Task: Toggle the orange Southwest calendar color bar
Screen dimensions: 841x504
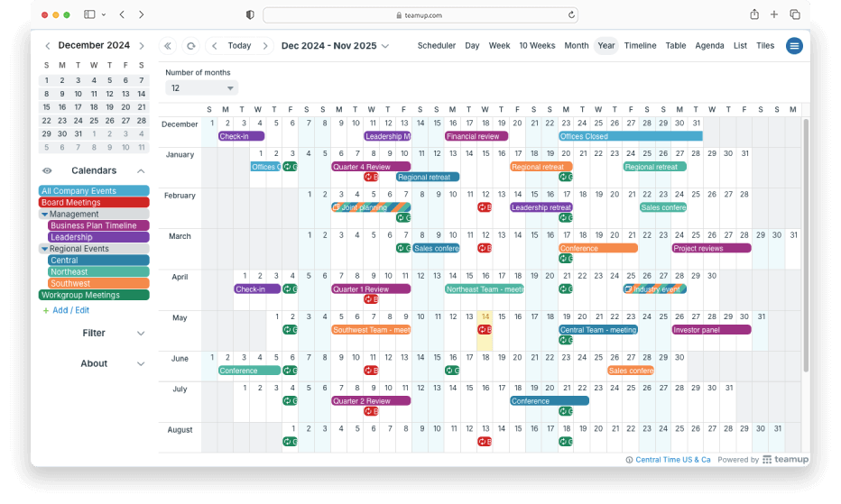Action: pos(98,283)
